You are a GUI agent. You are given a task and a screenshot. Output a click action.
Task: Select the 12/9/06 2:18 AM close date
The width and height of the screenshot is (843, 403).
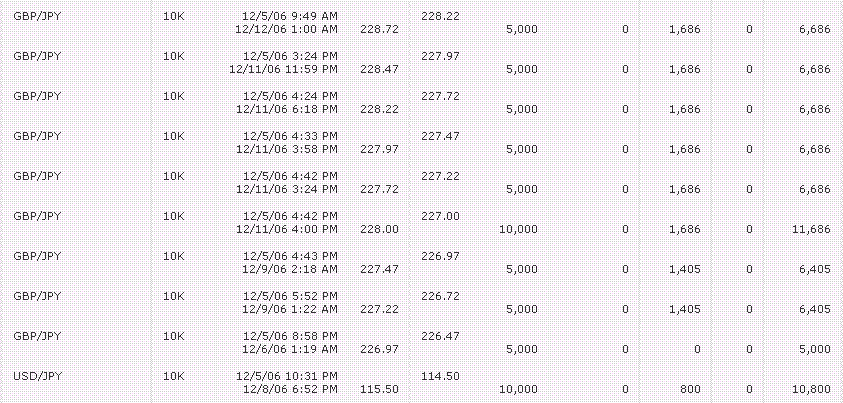pyautogui.click(x=290, y=269)
